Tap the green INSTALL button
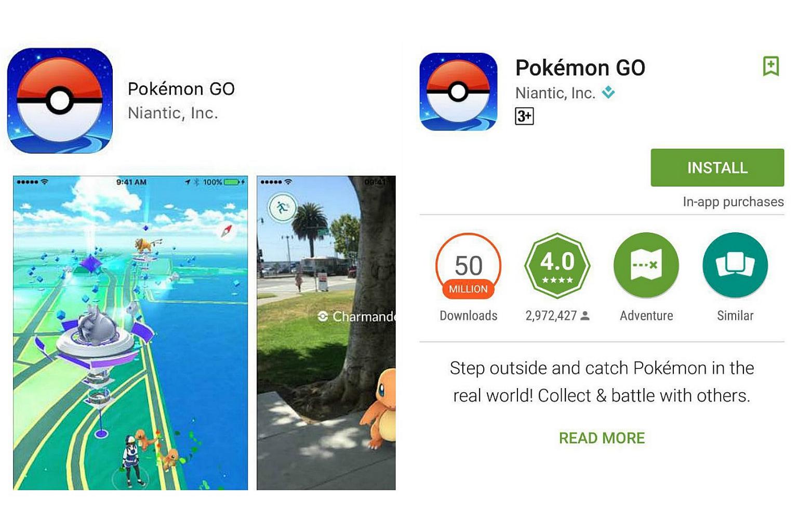The width and height of the screenshot is (798, 532). 717,167
